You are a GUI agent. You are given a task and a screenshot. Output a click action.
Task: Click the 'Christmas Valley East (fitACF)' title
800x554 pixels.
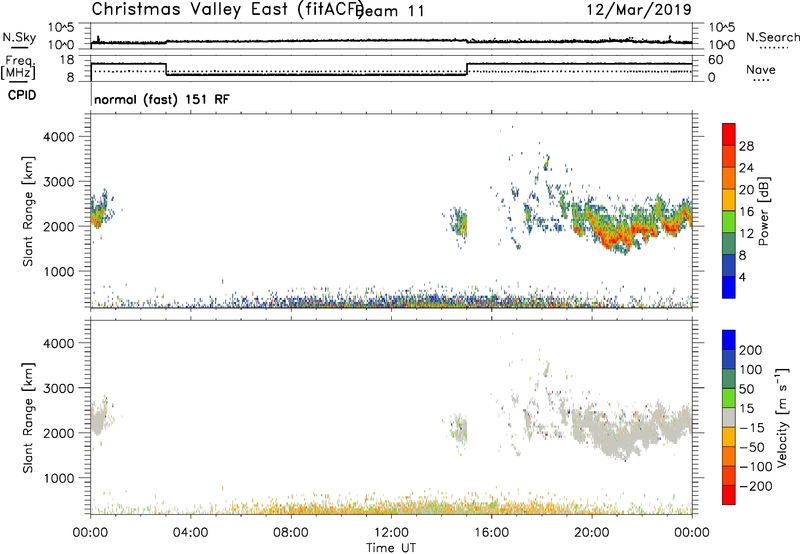[228, 9]
